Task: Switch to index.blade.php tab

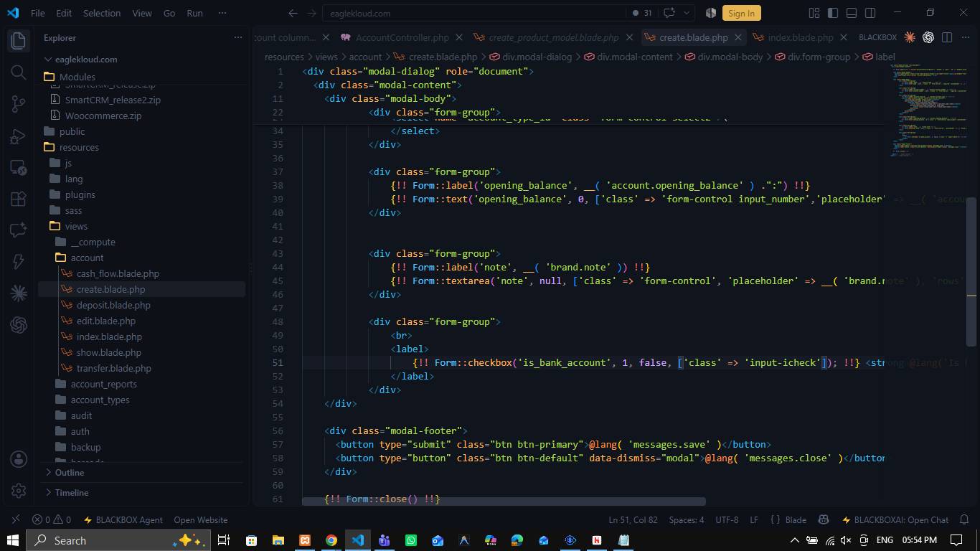Action: pyautogui.click(x=800, y=37)
